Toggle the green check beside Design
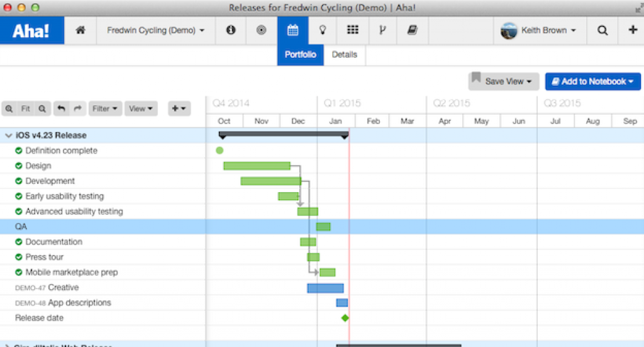Image resolution: width=644 pixels, height=347 pixels. 19,166
